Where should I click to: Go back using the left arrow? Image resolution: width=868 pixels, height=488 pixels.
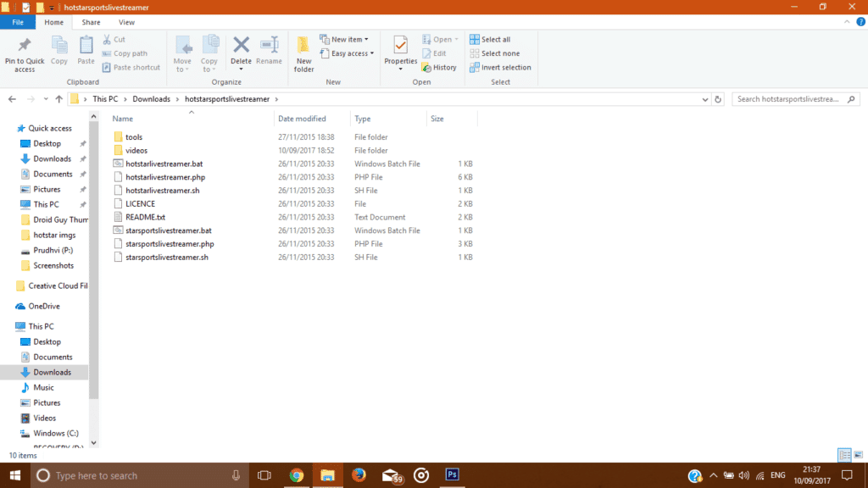tap(12, 99)
